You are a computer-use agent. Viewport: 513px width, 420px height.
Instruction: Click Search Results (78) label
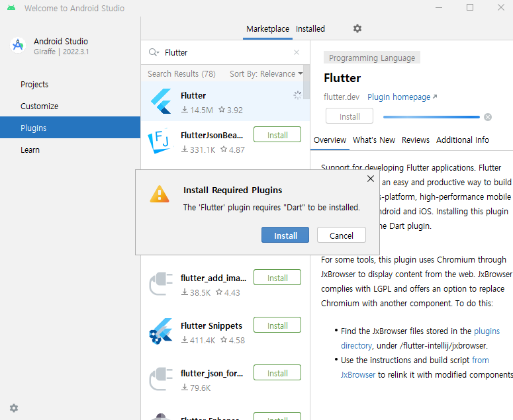pyautogui.click(x=181, y=74)
